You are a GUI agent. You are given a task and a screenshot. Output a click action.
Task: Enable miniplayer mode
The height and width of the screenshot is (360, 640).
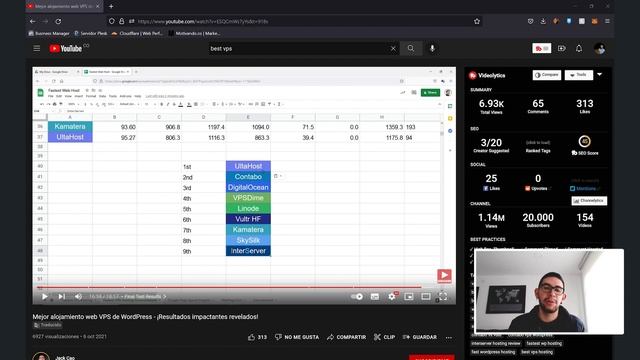point(409,296)
